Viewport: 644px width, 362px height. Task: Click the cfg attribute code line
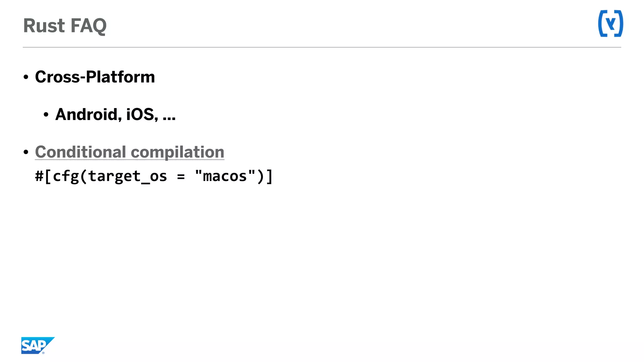point(154,176)
